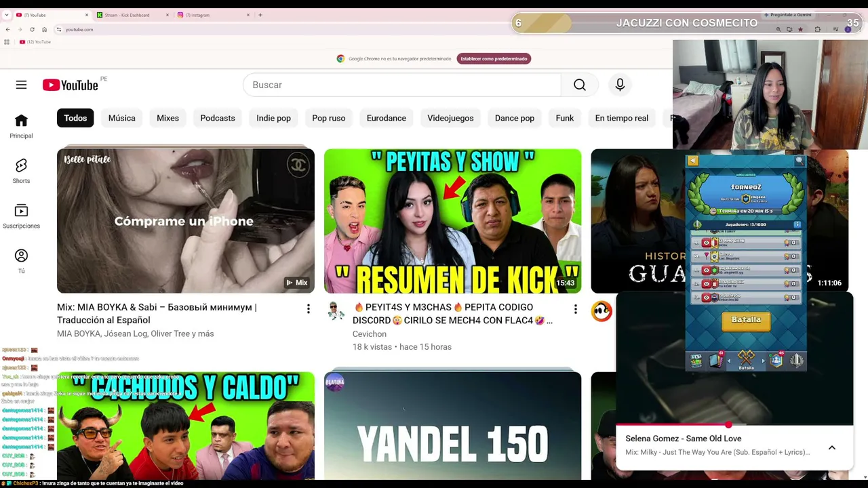Open the MIA BOYKA & Sabi mix title
Screen dimensions: 868x488
(x=157, y=314)
